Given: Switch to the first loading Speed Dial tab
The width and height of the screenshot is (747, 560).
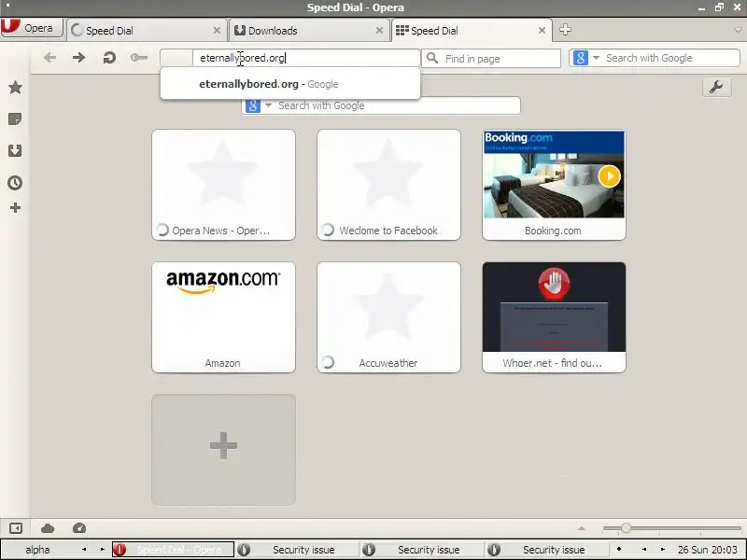Looking at the screenshot, I should [x=147, y=31].
